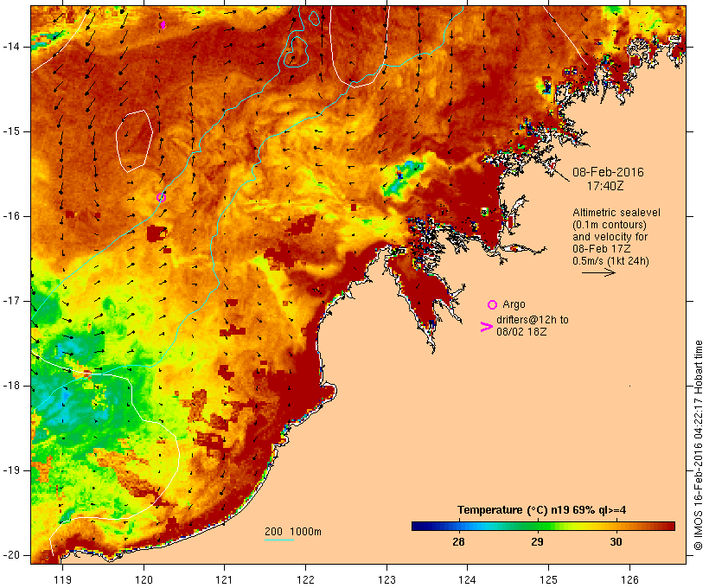
Task: Click the '(0.1m contours)' text
Action: tap(610, 225)
